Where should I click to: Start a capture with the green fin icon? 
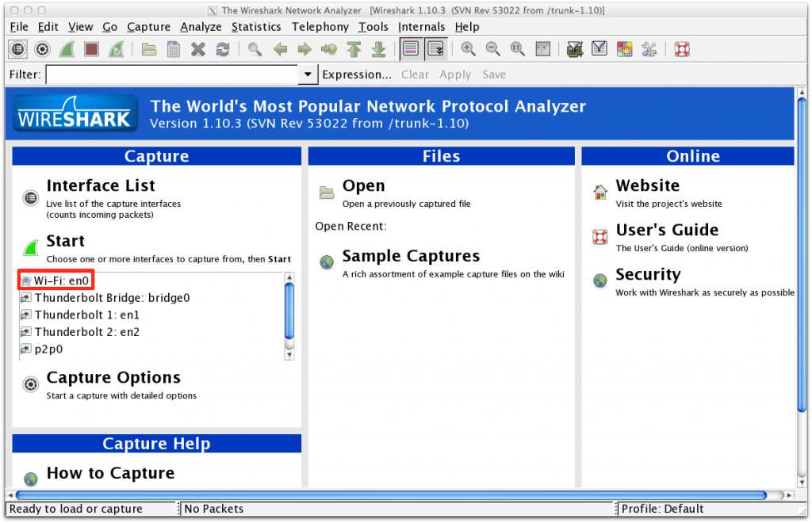(67, 48)
